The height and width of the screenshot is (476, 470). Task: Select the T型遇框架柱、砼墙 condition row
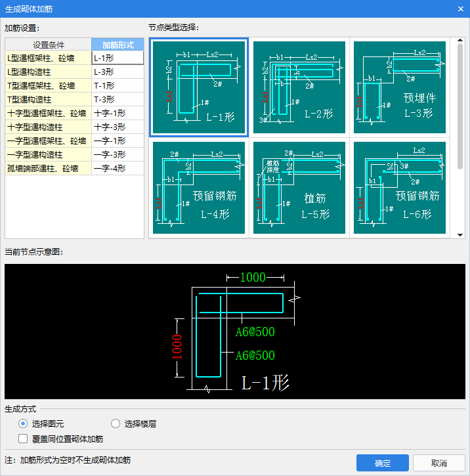48,85
